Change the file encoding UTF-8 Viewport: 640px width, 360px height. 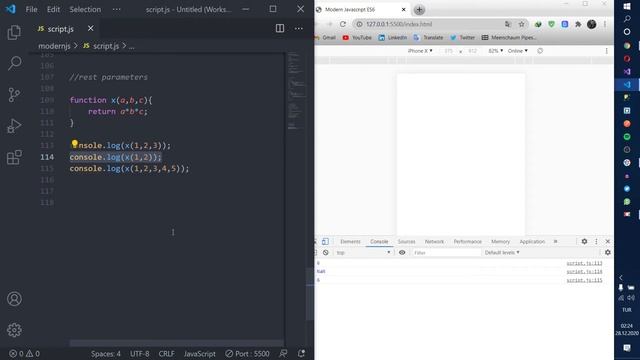(140, 353)
